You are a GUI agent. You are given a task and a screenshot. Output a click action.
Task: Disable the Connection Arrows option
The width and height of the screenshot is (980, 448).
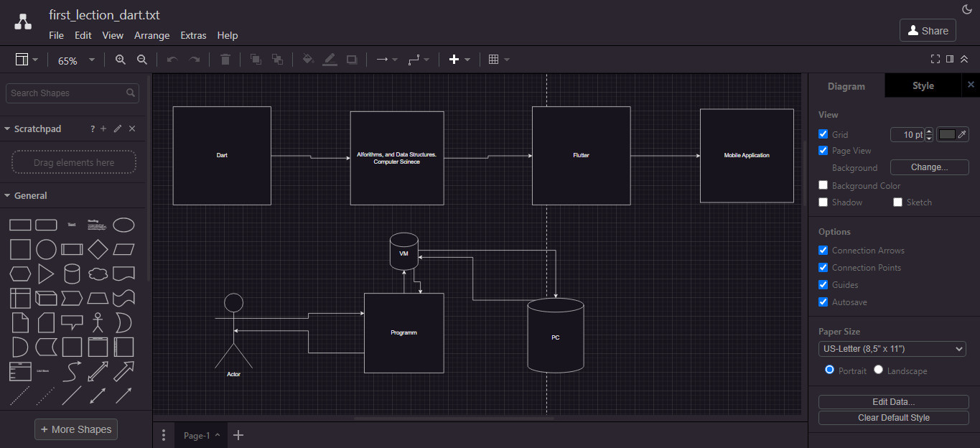[x=823, y=251]
